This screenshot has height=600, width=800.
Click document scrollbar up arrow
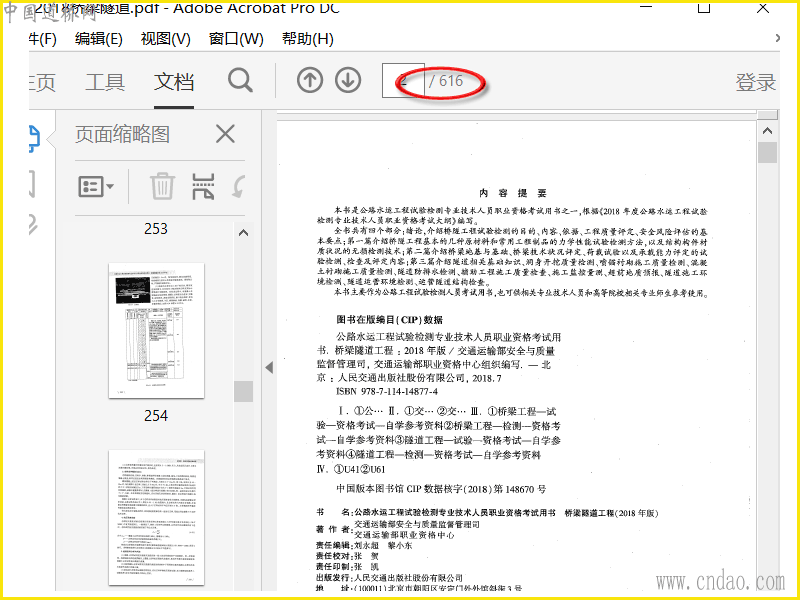click(x=767, y=131)
